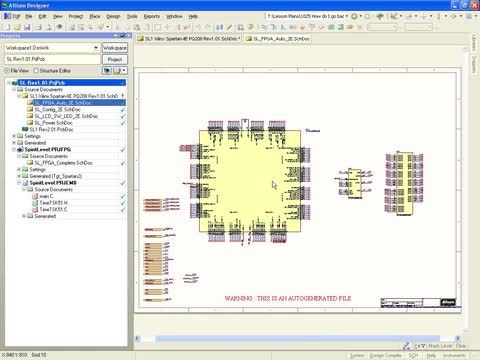
Task: Click the compile icon beside Project button
Action: [107, 70]
